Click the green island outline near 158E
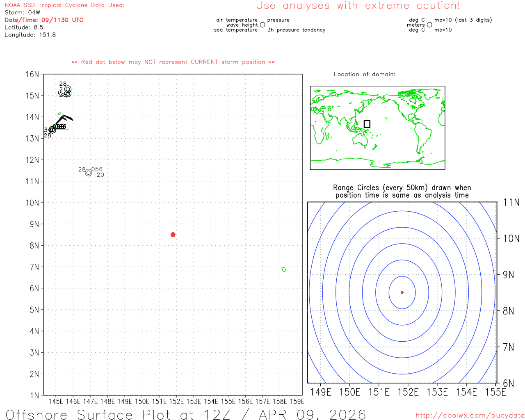 click(x=283, y=269)
